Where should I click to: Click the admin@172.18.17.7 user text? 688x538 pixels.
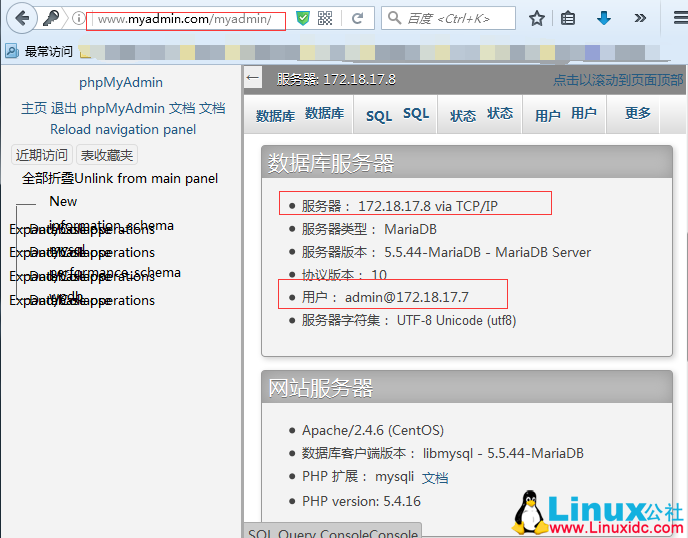point(406,298)
